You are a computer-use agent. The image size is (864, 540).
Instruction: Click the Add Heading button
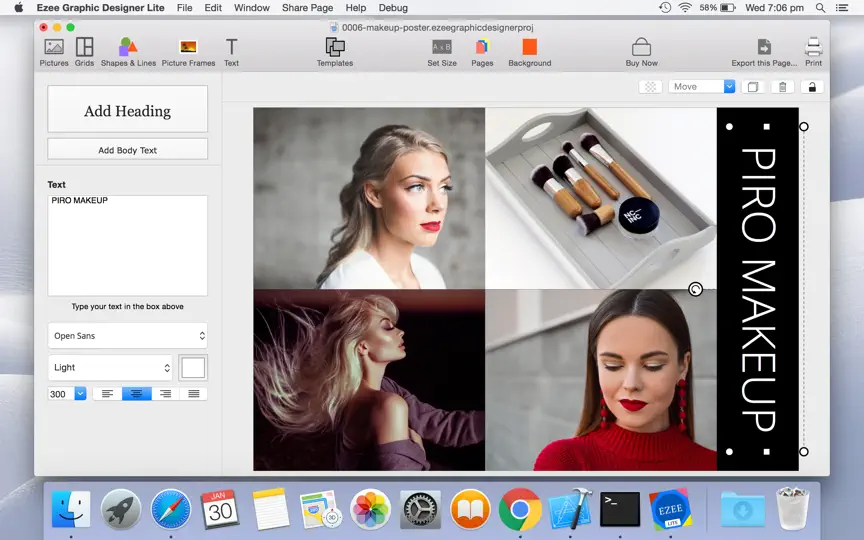click(127, 109)
